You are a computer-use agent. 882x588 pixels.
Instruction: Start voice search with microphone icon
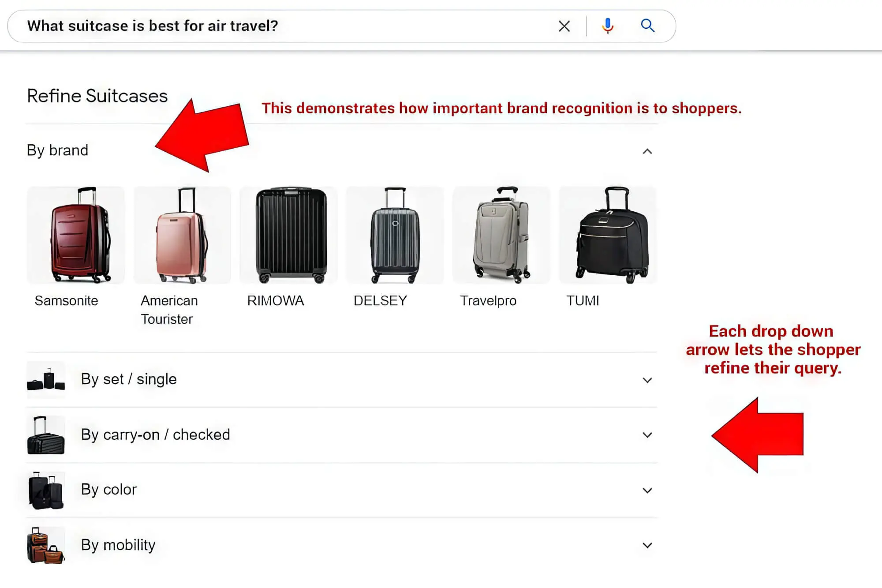[x=608, y=26]
